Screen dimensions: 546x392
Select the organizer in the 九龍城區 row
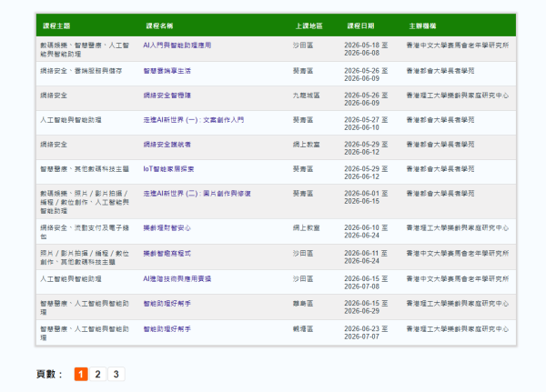(x=458, y=95)
